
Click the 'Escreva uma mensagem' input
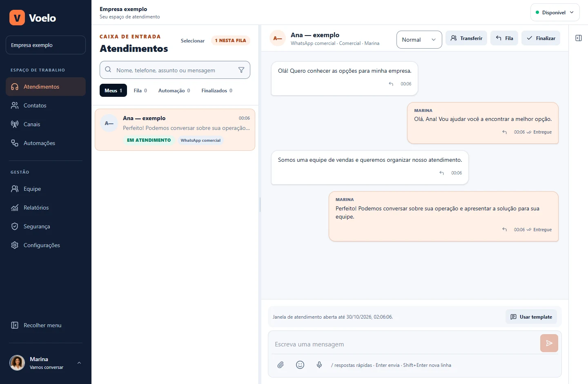(x=406, y=344)
